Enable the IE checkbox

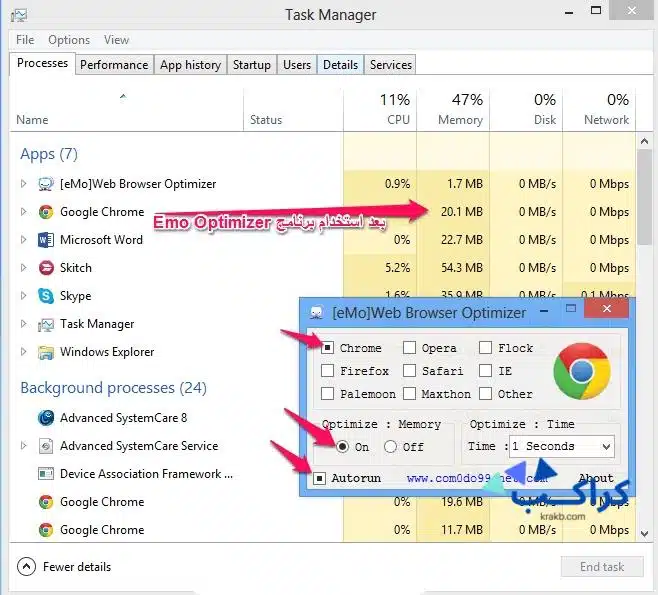[486, 371]
